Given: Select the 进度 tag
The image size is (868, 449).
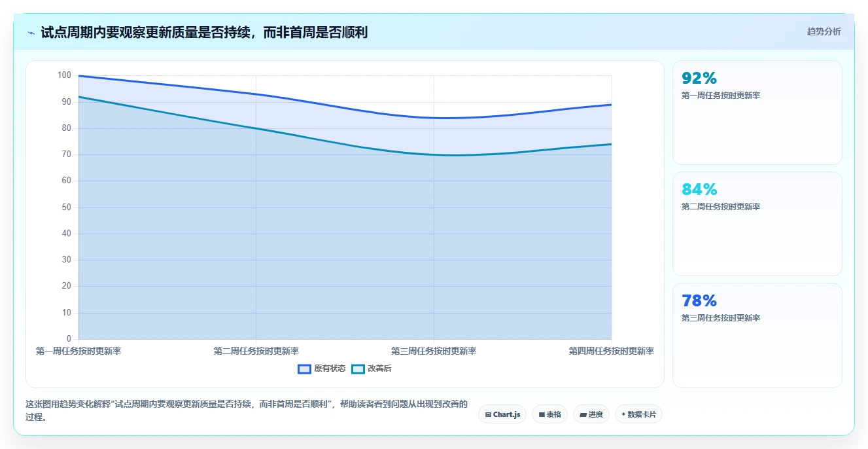Looking at the screenshot, I should 591,414.
